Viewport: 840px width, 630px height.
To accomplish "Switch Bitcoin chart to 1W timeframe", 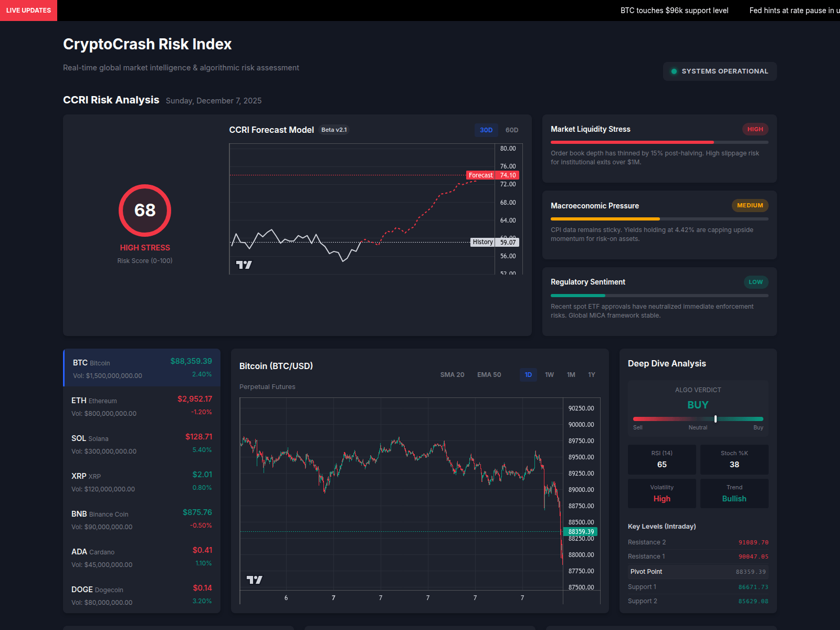I will point(550,375).
